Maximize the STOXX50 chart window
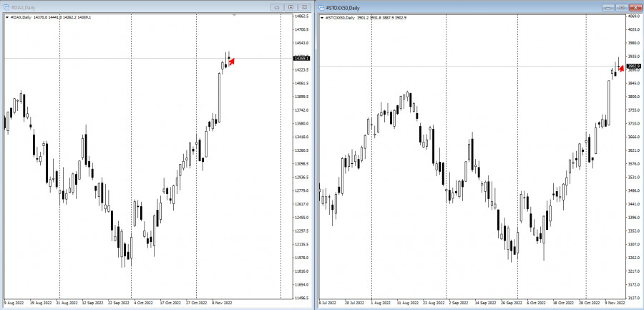Image resolution: width=644 pixels, height=310 pixels. coord(620,7)
